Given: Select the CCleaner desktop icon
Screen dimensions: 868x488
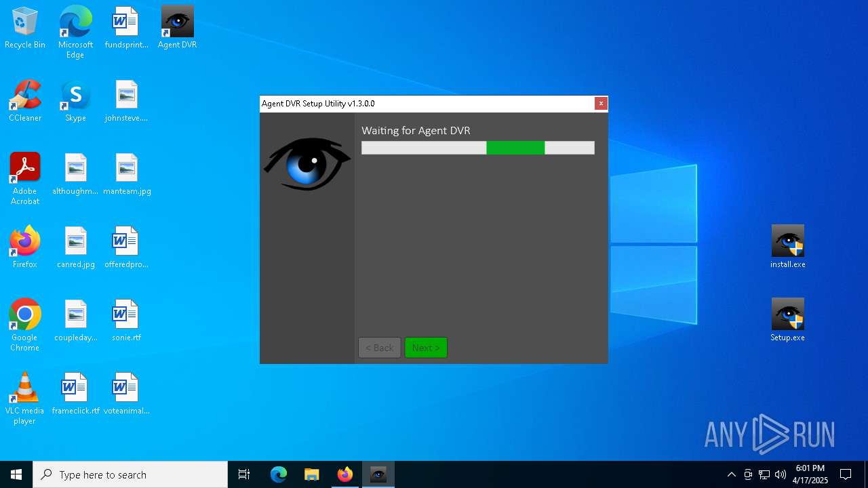Looking at the screenshot, I should pyautogui.click(x=25, y=102).
